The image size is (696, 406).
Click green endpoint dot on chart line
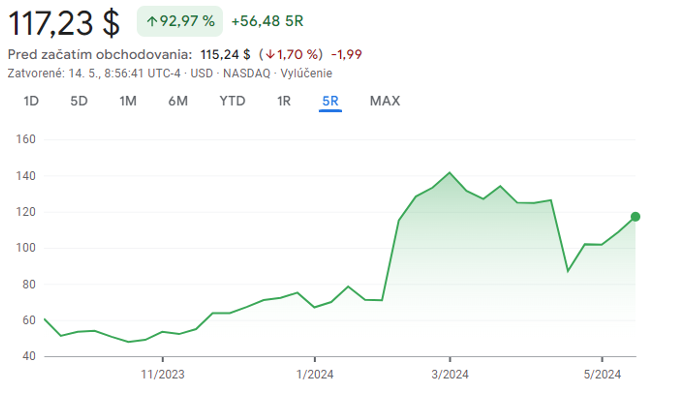(x=635, y=217)
